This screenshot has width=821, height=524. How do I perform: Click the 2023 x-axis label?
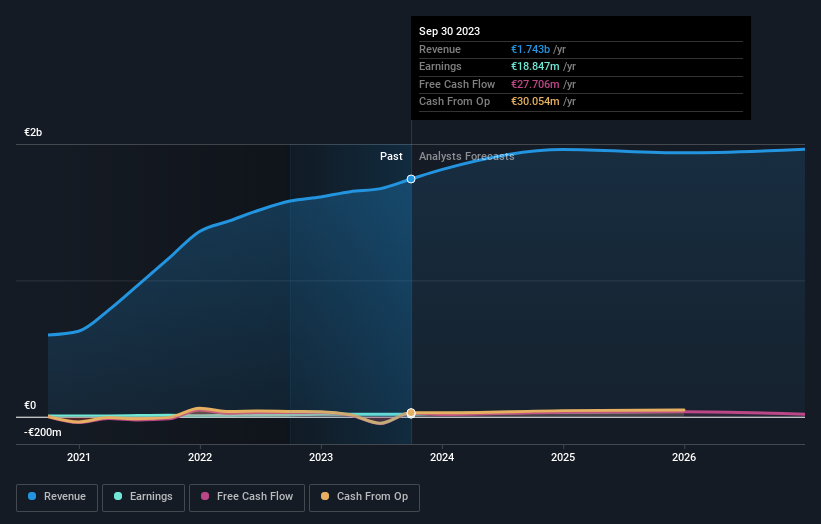coord(321,457)
